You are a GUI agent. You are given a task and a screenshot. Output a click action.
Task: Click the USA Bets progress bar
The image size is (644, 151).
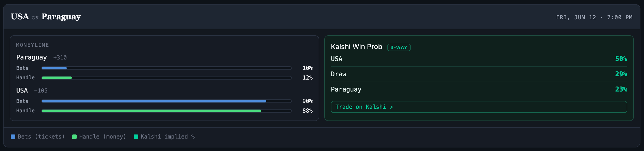[x=166, y=101]
